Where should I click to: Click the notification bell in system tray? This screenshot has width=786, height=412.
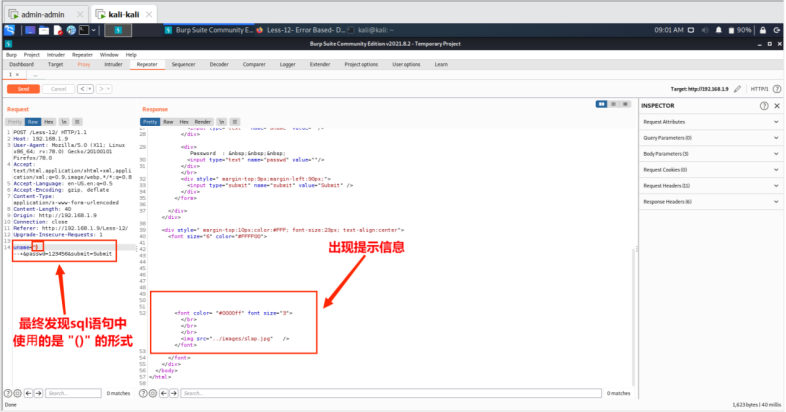tap(718, 30)
